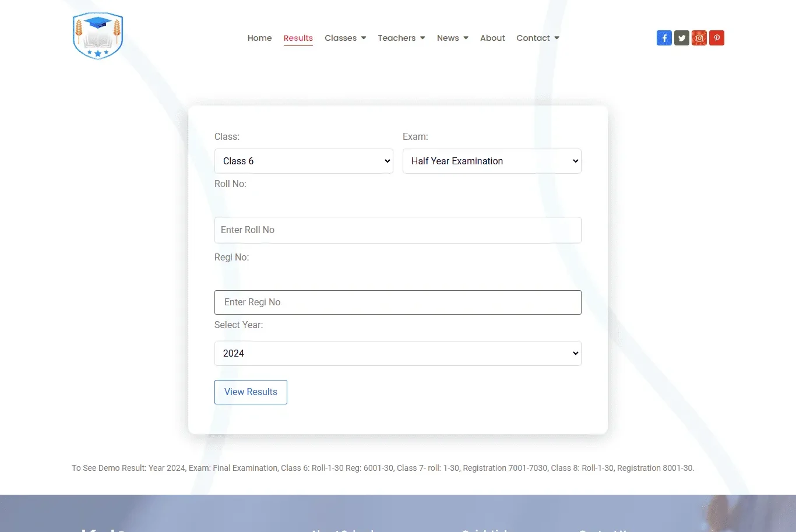796x532 pixels.
Task: Click inside the Enter Regi No field
Action: coord(397,302)
